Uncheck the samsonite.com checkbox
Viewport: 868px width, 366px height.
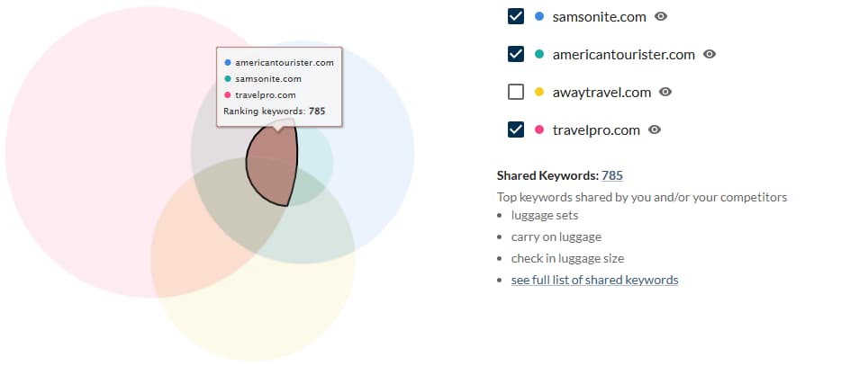pos(516,16)
